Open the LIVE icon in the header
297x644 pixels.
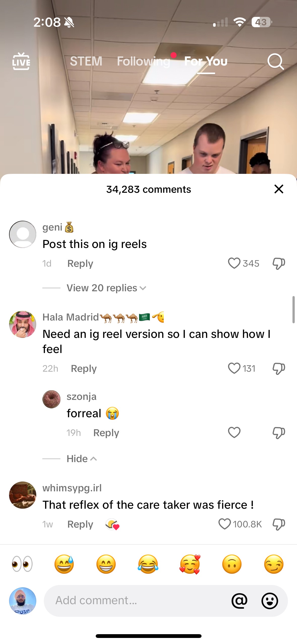pyautogui.click(x=21, y=61)
